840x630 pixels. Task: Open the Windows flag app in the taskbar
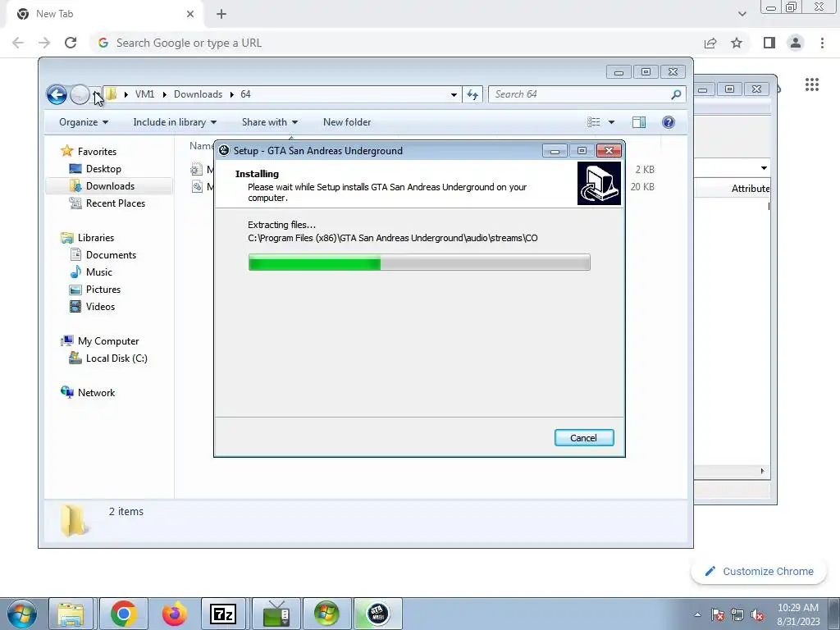click(326, 614)
